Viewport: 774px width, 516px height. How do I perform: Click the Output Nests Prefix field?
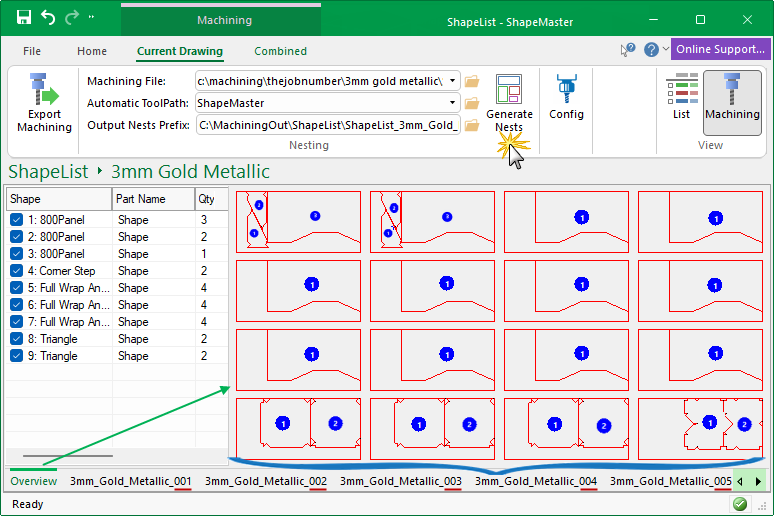coord(328,125)
